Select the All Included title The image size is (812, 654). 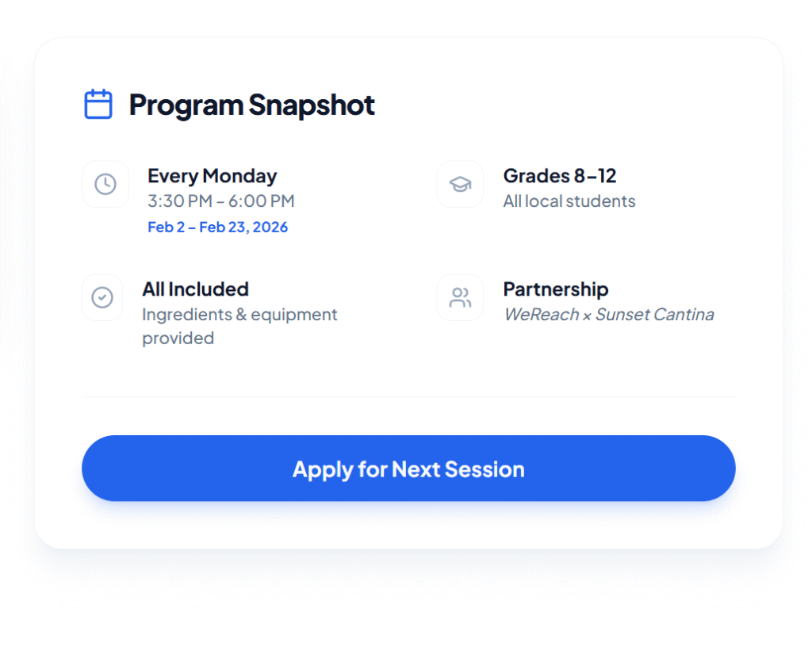click(195, 289)
